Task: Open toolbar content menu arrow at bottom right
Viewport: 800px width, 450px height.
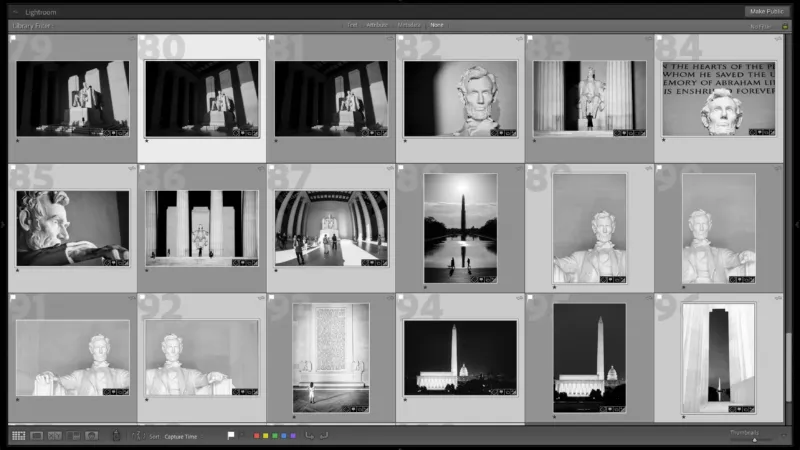Action: click(x=785, y=435)
